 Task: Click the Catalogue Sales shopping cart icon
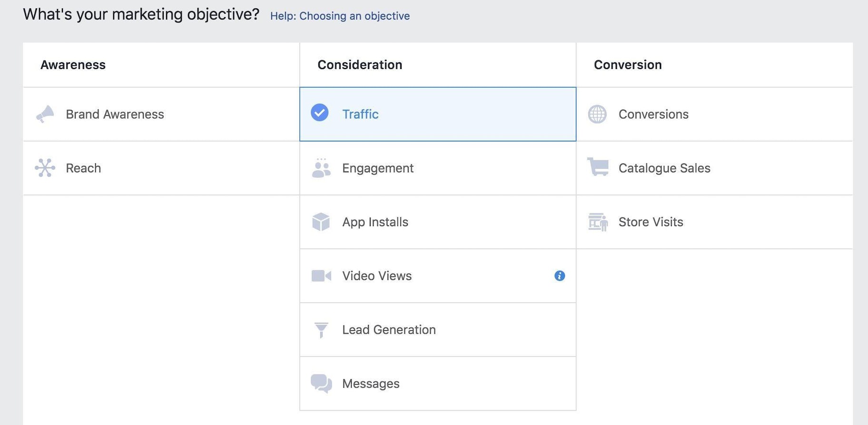point(598,167)
